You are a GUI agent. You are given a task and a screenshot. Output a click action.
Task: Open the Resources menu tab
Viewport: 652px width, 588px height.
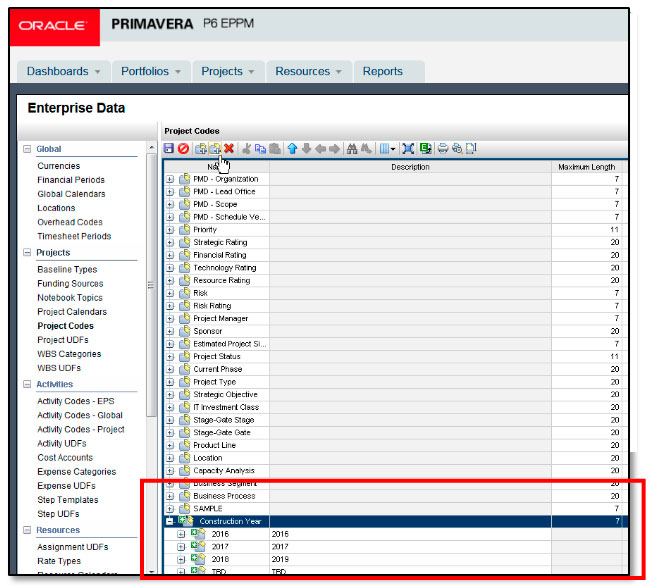[x=309, y=71]
